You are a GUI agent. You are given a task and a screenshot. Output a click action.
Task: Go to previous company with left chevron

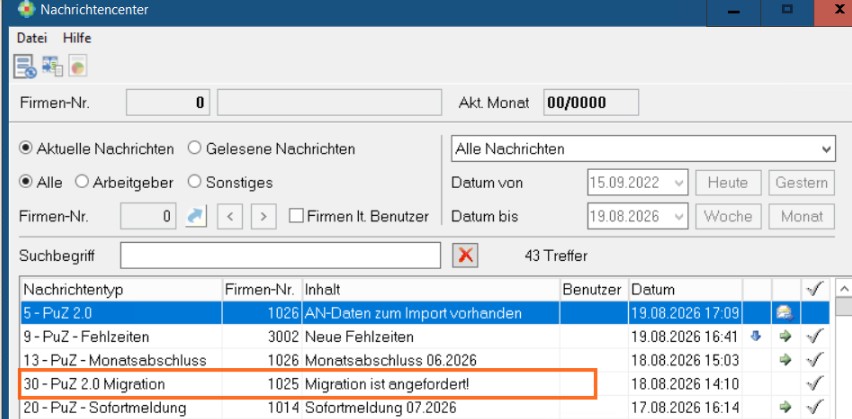230,216
